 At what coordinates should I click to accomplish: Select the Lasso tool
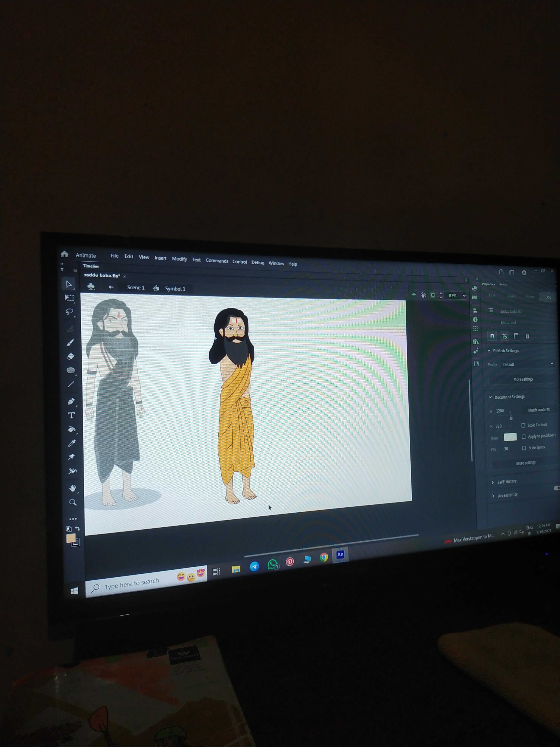click(70, 311)
